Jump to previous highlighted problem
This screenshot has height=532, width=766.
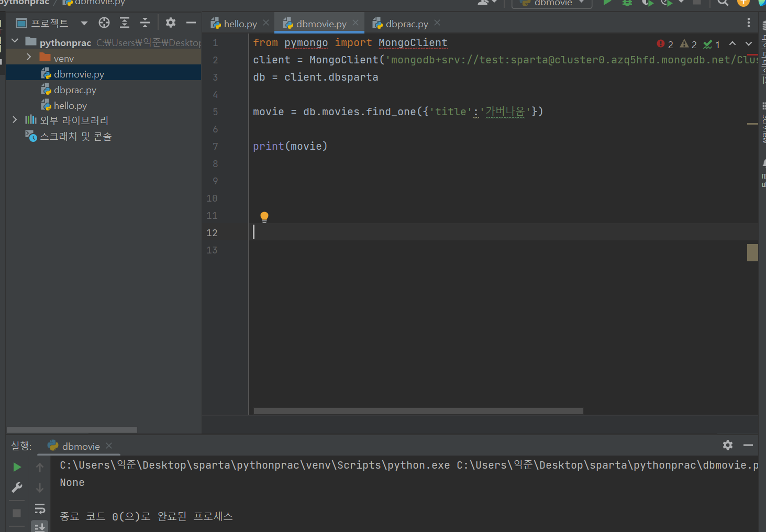tap(732, 44)
